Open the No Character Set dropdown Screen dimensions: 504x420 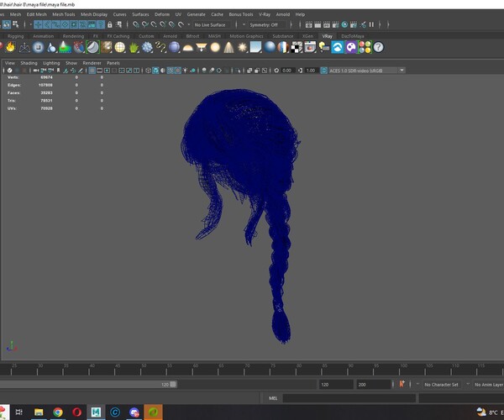(x=441, y=385)
